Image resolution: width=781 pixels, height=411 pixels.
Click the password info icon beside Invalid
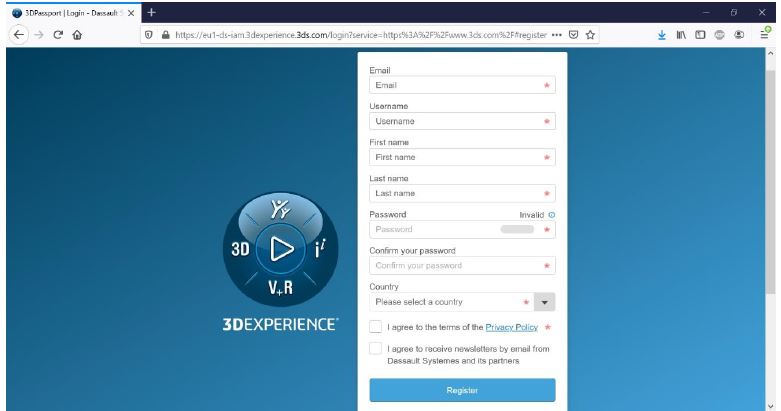551,215
